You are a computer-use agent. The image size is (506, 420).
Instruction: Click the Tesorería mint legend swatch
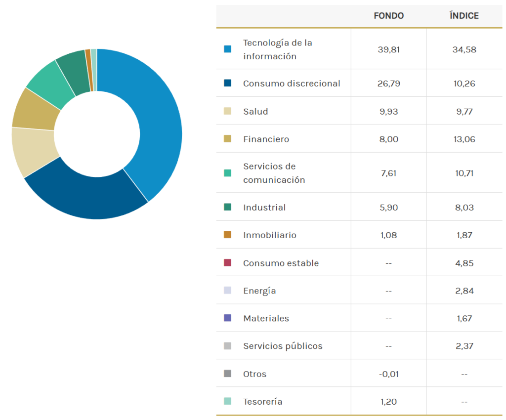tap(227, 401)
